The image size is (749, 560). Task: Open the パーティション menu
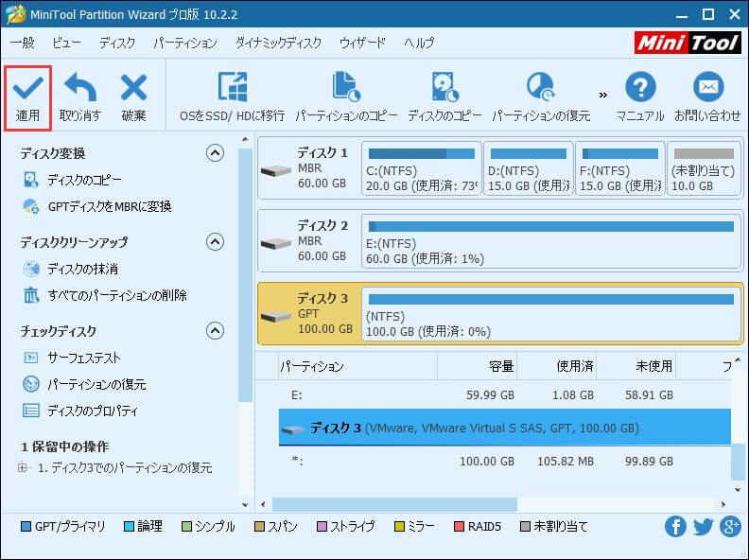tap(185, 43)
